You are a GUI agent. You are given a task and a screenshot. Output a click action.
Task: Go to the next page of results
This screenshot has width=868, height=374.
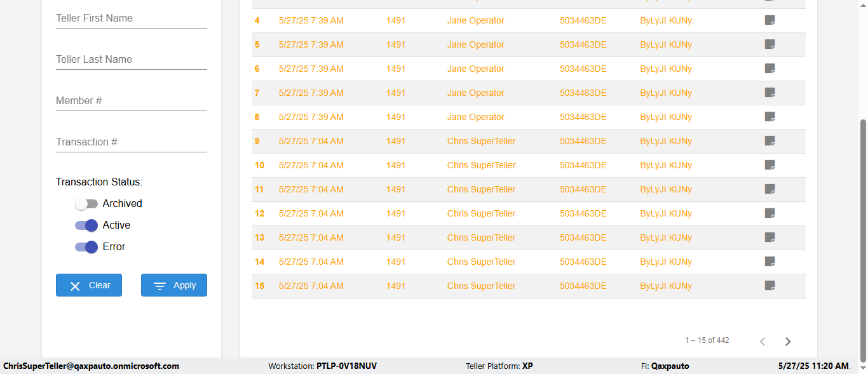click(x=788, y=342)
